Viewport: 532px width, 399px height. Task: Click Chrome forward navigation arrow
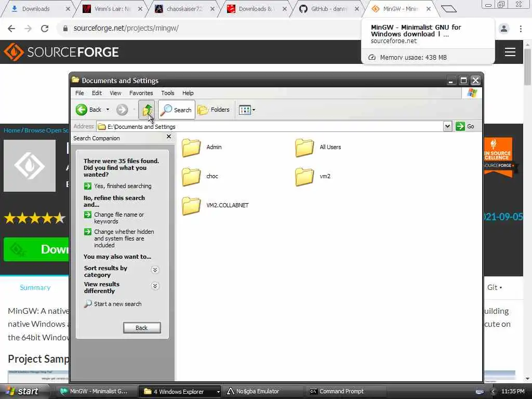click(28, 29)
